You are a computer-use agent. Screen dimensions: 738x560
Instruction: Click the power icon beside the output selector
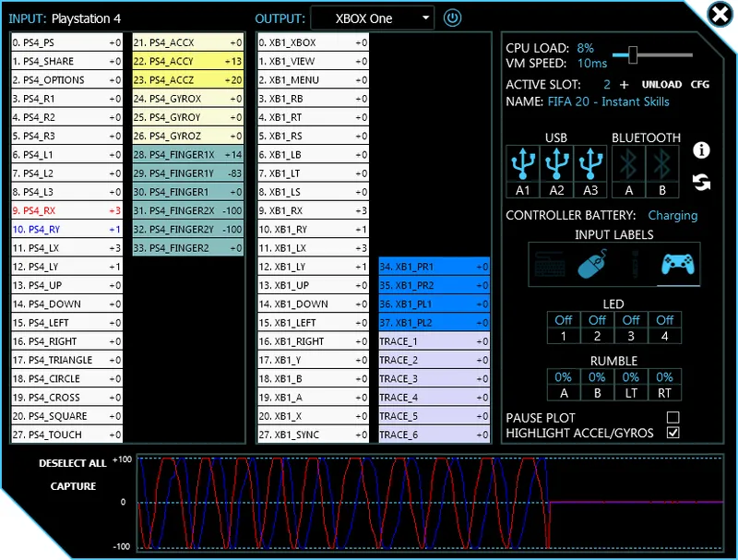coord(453,18)
